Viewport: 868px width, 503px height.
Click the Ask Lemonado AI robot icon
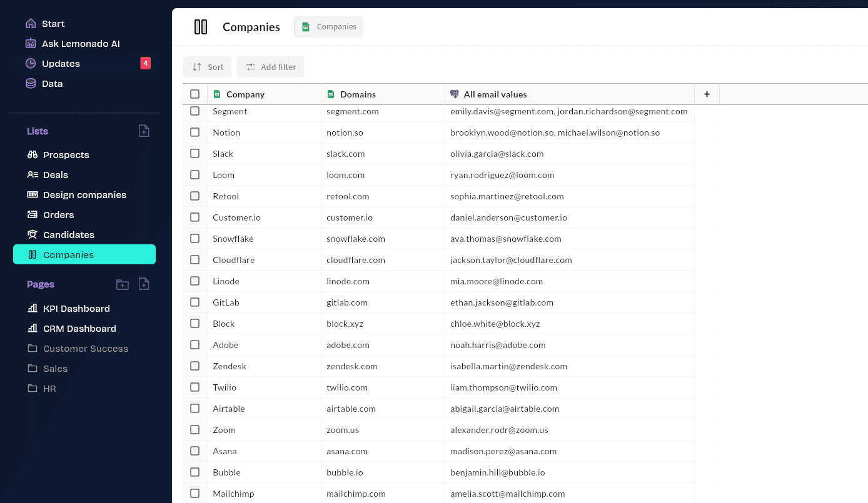(31, 44)
